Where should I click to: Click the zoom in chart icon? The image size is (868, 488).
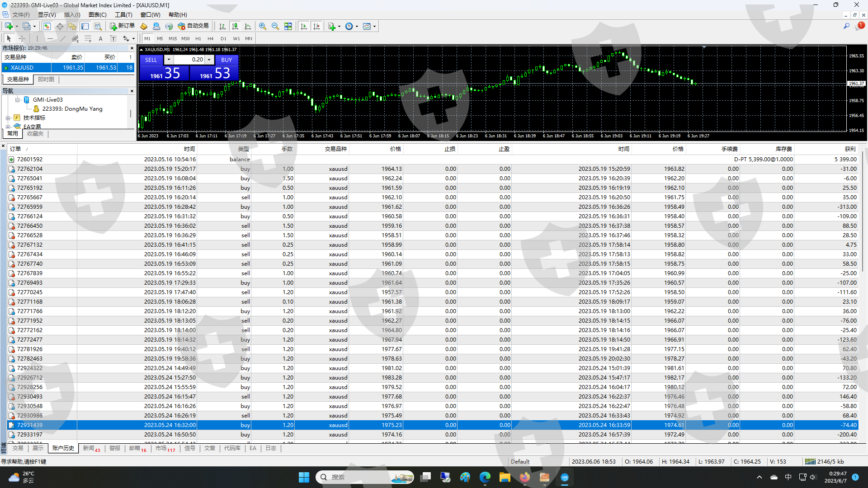click(263, 26)
